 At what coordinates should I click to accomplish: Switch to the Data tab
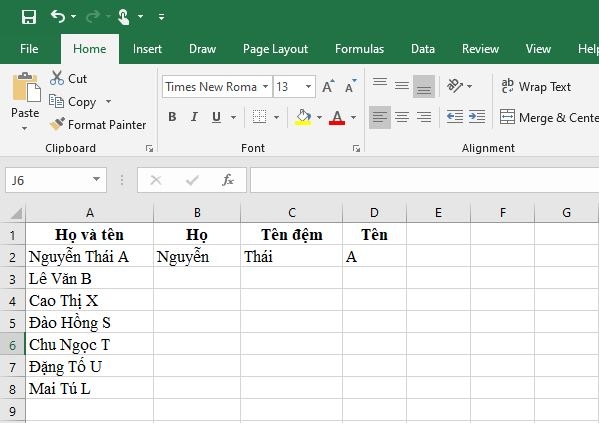(423, 49)
